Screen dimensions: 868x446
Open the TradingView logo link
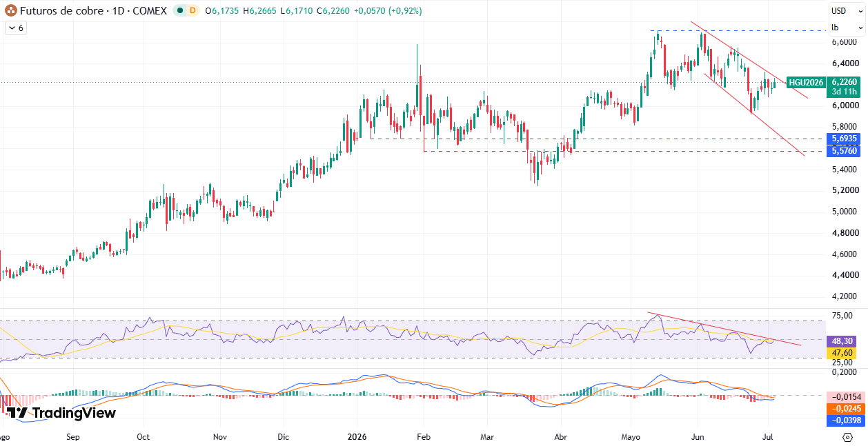[61, 413]
